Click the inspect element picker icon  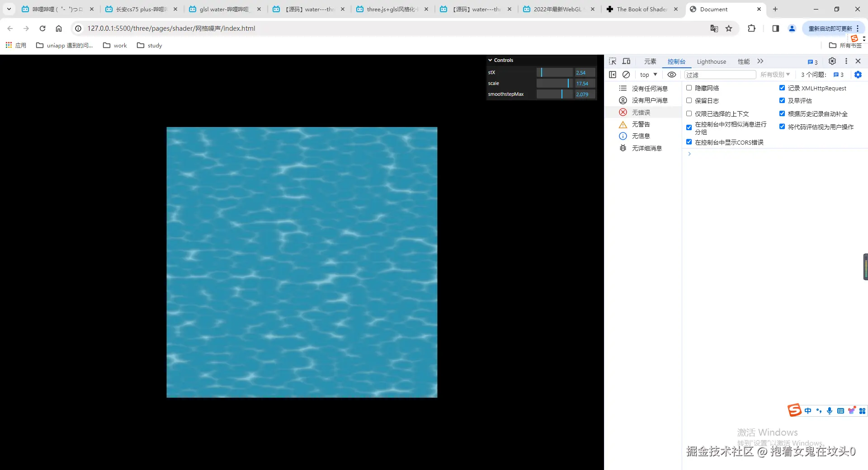click(613, 61)
